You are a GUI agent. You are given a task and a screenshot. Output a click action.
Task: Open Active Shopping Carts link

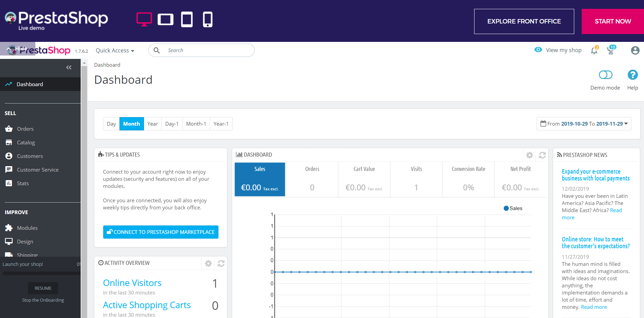coord(147,305)
